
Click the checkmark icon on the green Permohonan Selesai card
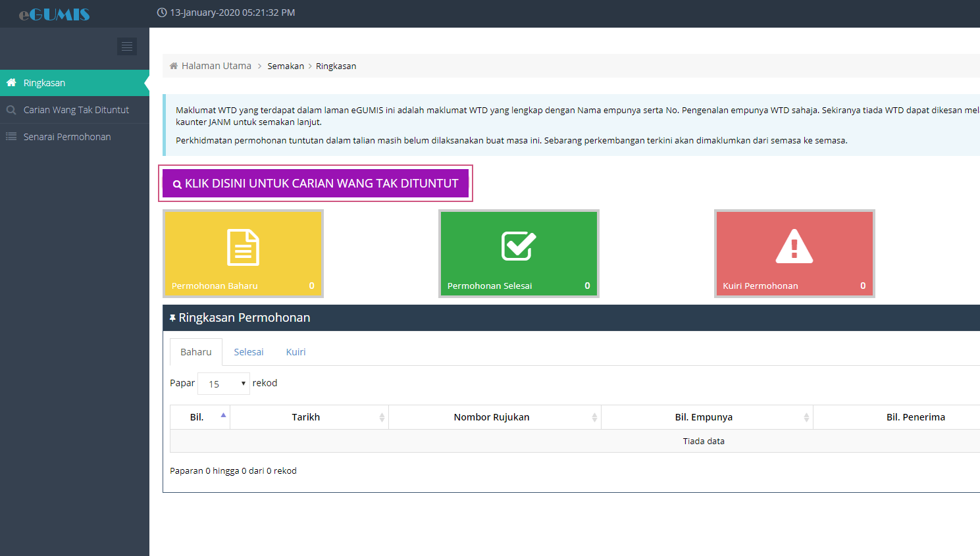pos(519,246)
